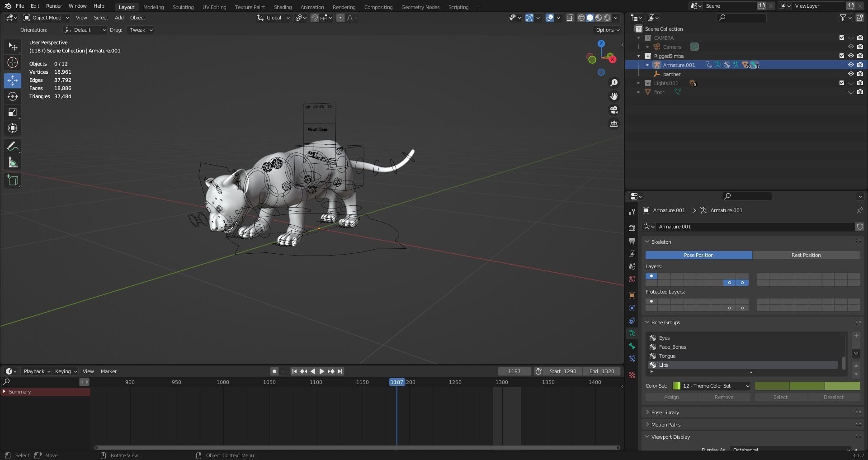Activate the Rotate tool

(x=13, y=96)
